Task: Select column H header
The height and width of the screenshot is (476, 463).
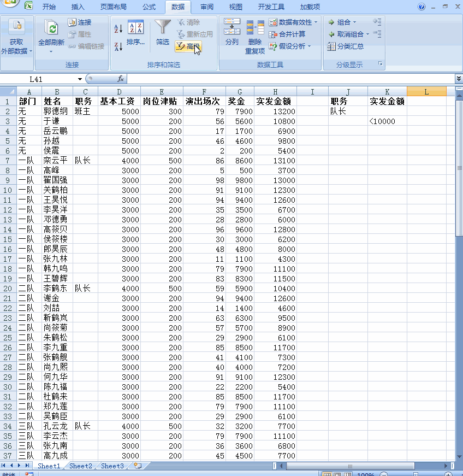Action: click(x=275, y=91)
